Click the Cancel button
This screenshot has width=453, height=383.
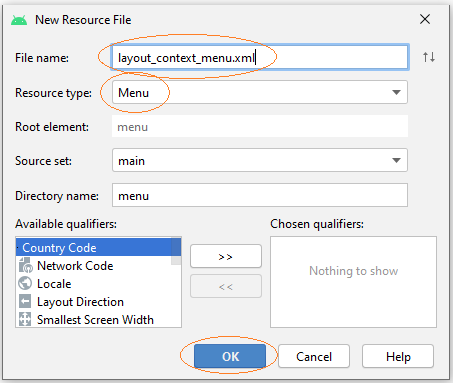pos(314,356)
